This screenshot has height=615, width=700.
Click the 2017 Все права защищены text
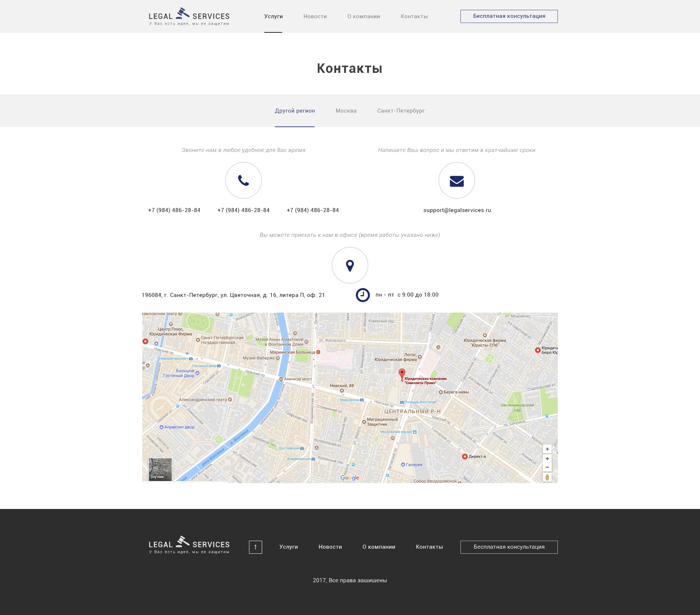click(350, 580)
